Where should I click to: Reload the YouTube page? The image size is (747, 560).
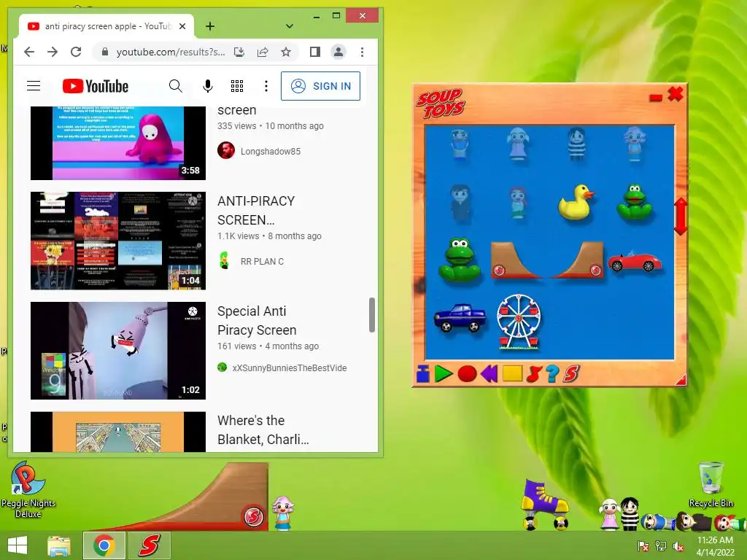coord(76,52)
